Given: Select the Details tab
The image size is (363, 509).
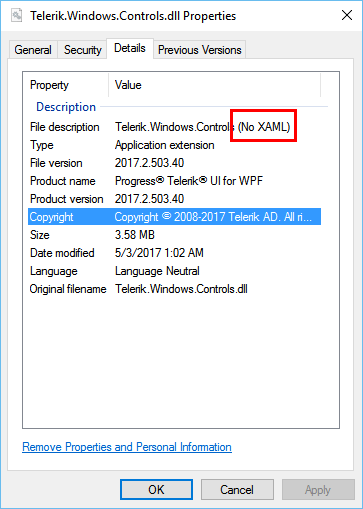Looking at the screenshot, I should point(130,48).
